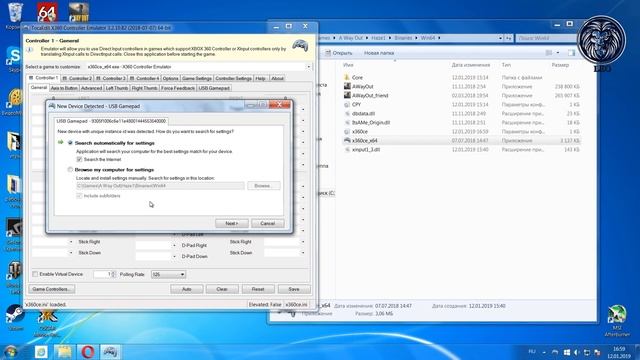Open the Controller Settings tab
This screenshot has width=640, height=360.
(233, 78)
